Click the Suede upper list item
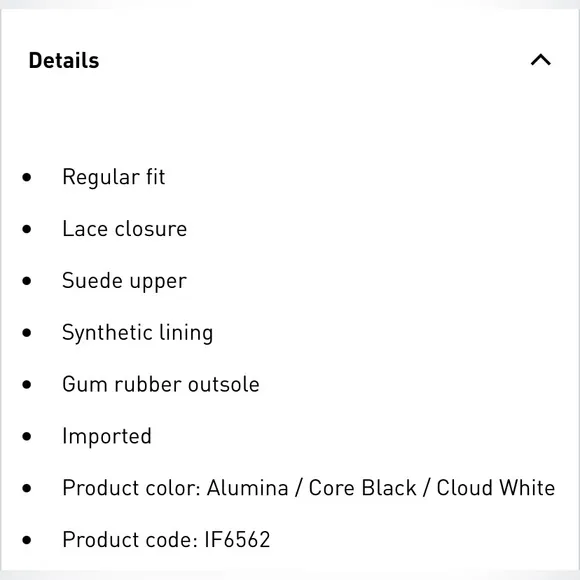 tap(125, 281)
